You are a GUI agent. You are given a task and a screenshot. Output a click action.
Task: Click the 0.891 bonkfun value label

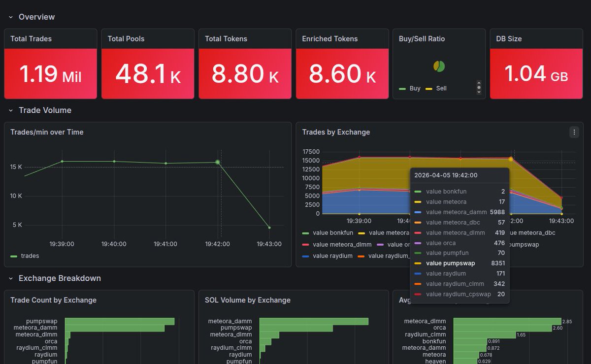493,341
